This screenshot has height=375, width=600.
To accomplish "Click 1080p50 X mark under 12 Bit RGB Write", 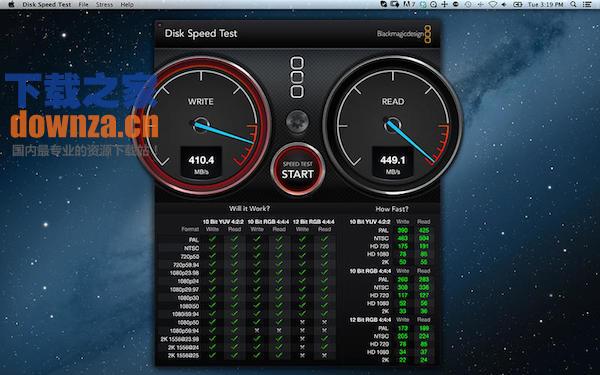I will point(302,322).
